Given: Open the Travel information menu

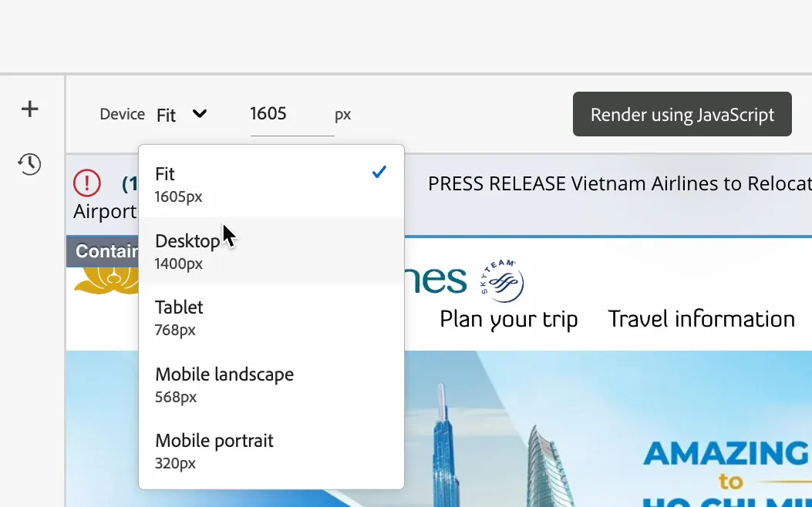Looking at the screenshot, I should [701, 319].
